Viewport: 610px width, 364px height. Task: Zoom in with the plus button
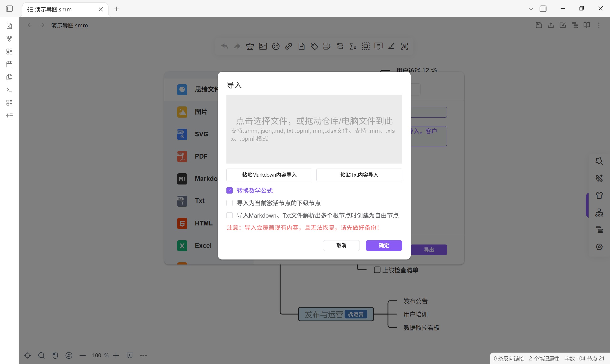tap(116, 355)
